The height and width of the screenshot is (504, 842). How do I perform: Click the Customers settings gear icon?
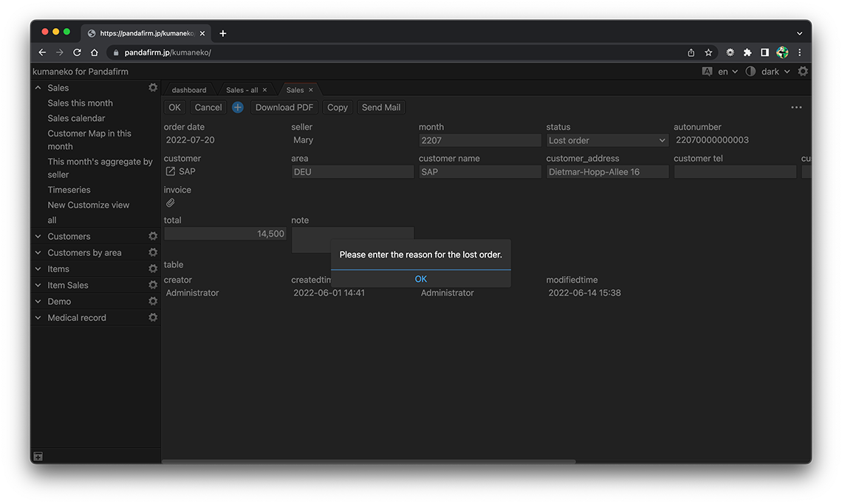pyautogui.click(x=153, y=237)
